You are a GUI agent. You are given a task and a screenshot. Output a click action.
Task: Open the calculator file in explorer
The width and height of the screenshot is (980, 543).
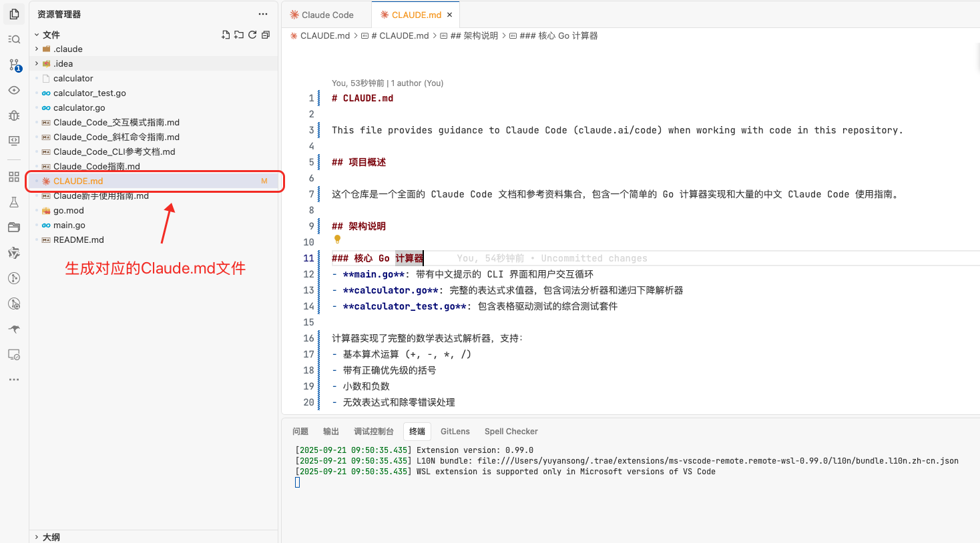(154, 78)
